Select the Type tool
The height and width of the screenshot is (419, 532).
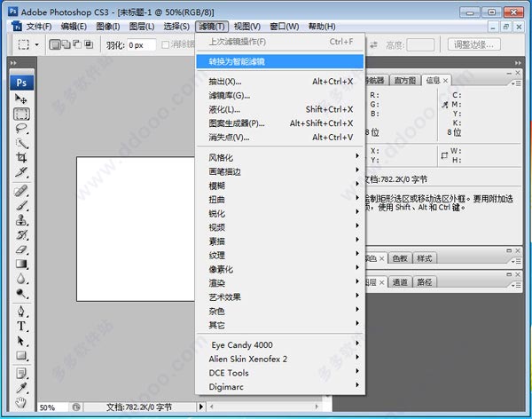21,326
